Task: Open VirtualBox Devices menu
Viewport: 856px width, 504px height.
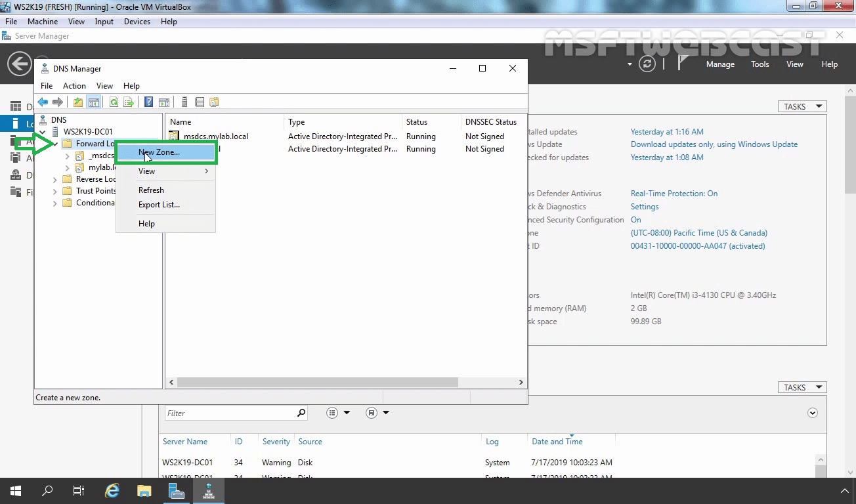Action: pos(137,22)
